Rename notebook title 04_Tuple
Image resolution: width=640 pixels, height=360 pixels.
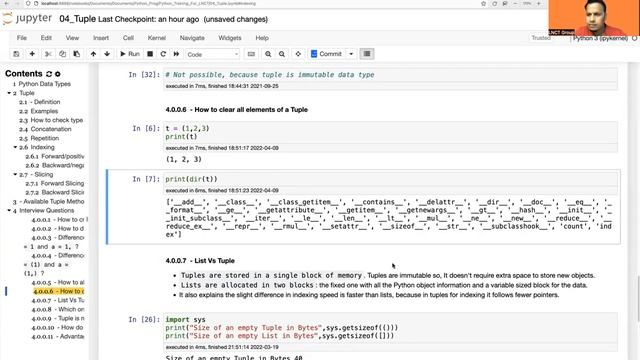click(78, 19)
